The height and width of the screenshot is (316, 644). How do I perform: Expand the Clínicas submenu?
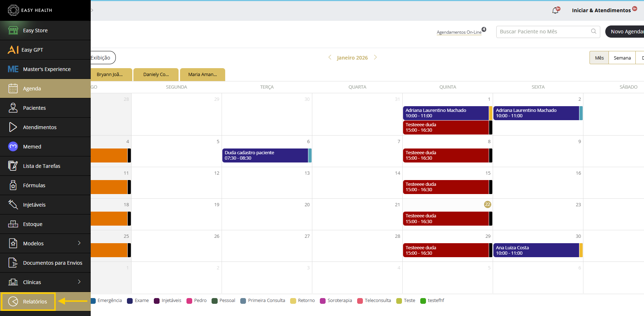(x=79, y=282)
